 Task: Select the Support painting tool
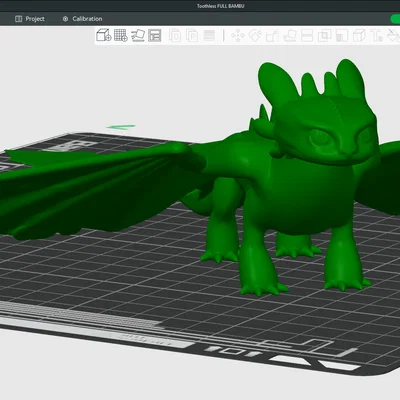[342, 36]
